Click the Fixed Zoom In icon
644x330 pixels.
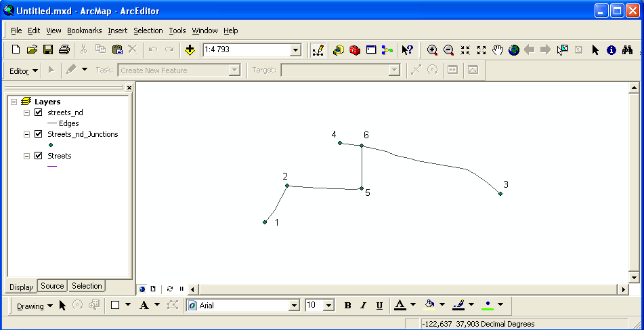[465, 50]
